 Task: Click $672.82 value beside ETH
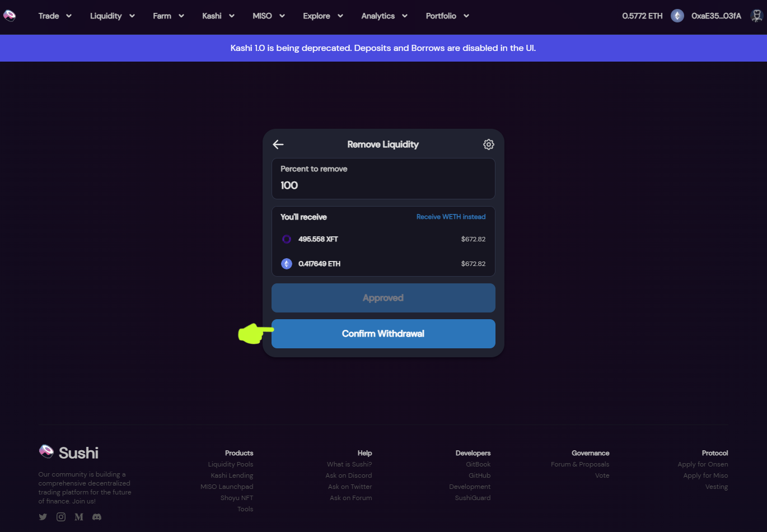coord(473,264)
